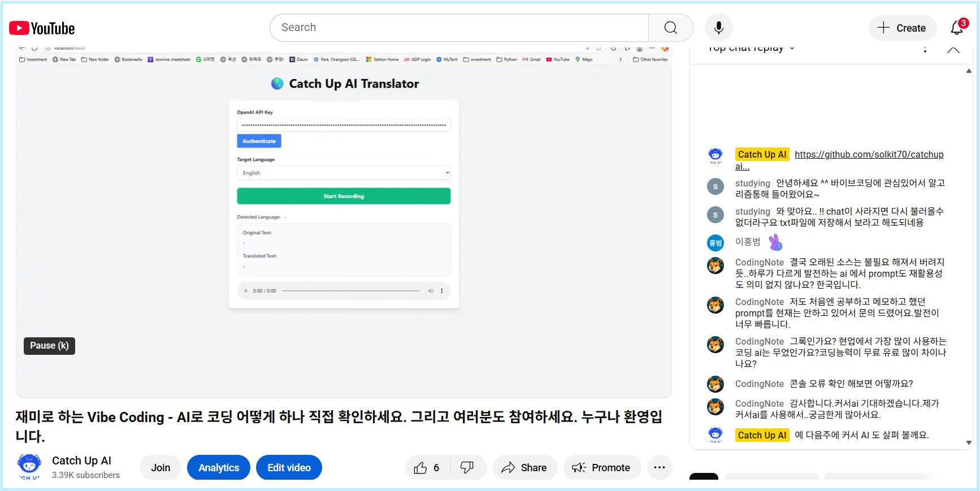Click Catch Up AI avatar beside github link
Screen dimensions: 980x491
716,155
